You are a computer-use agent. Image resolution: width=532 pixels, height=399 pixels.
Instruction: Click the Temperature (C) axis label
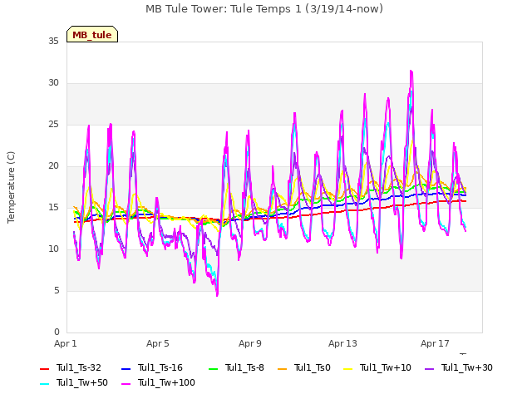click(11, 187)
